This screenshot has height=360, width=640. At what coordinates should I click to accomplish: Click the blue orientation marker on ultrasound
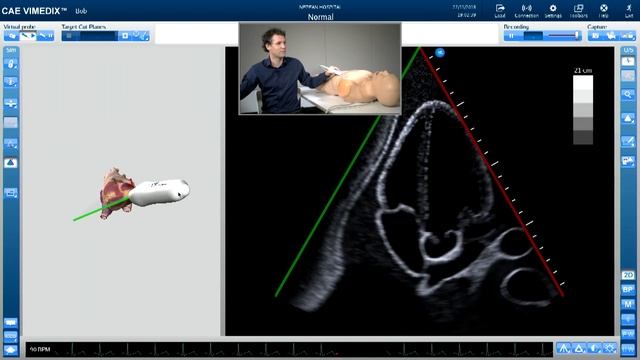pos(440,53)
